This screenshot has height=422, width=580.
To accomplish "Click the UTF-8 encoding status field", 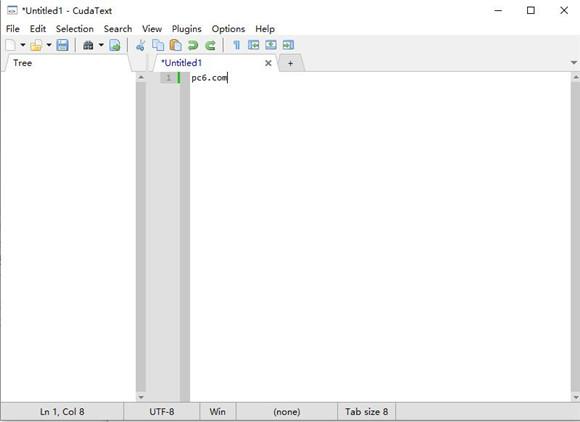I will tap(162, 412).
